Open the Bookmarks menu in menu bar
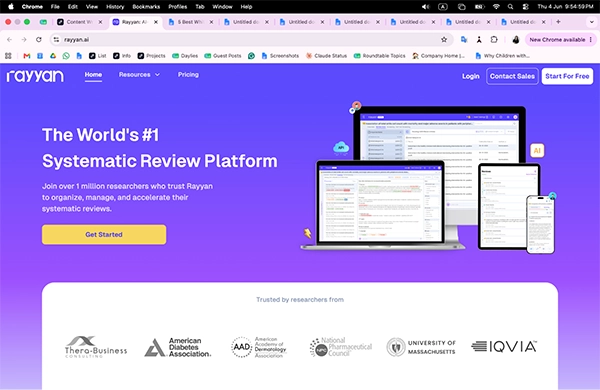 [146, 7]
